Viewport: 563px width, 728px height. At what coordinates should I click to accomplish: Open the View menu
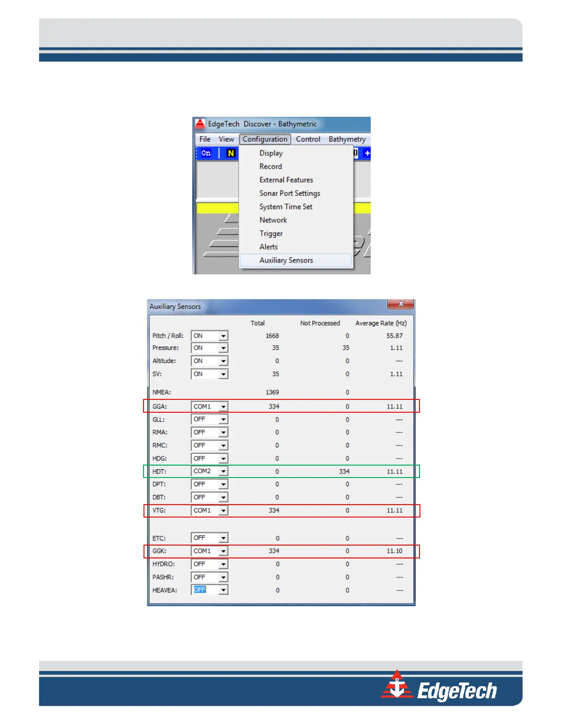pos(226,139)
